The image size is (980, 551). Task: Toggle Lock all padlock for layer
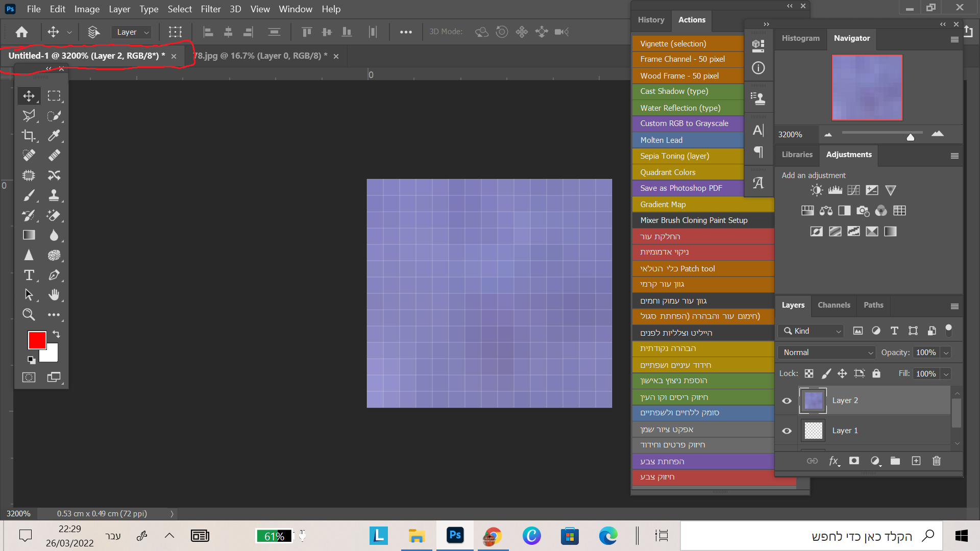(876, 373)
